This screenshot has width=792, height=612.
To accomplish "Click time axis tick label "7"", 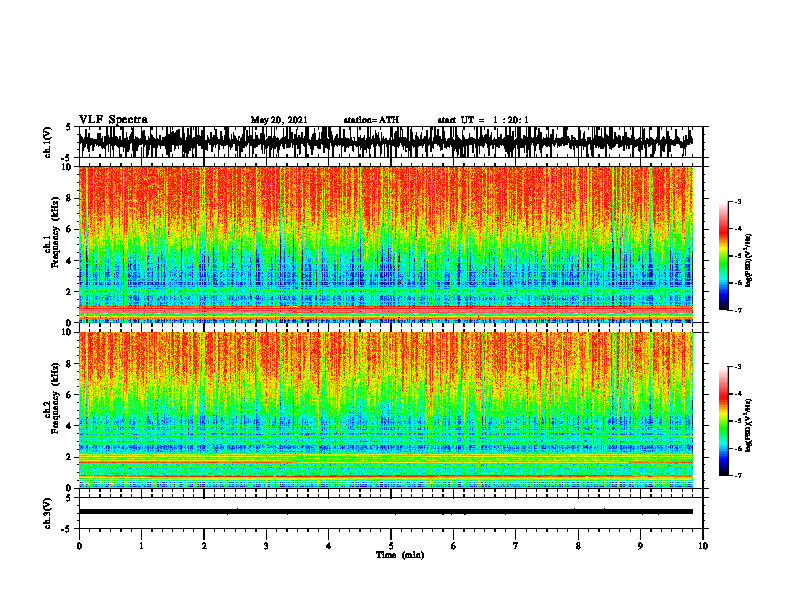I will pyautogui.click(x=516, y=546).
